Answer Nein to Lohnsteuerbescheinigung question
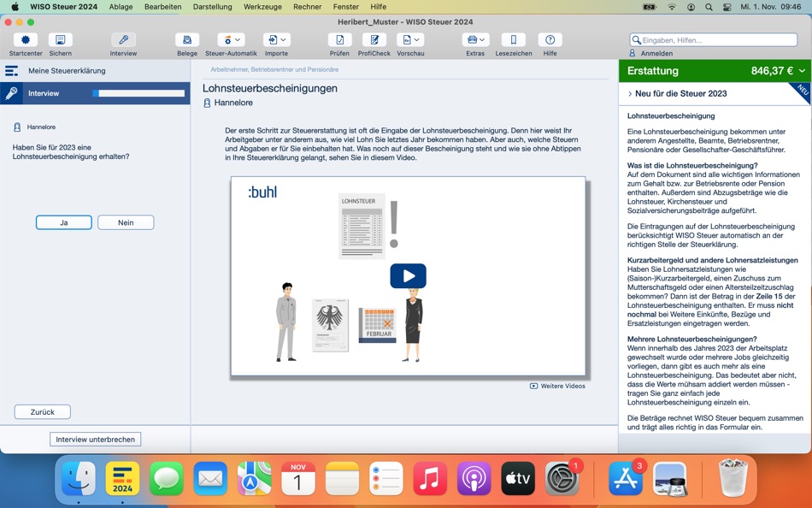The image size is (812, 508). click(126, 222)
